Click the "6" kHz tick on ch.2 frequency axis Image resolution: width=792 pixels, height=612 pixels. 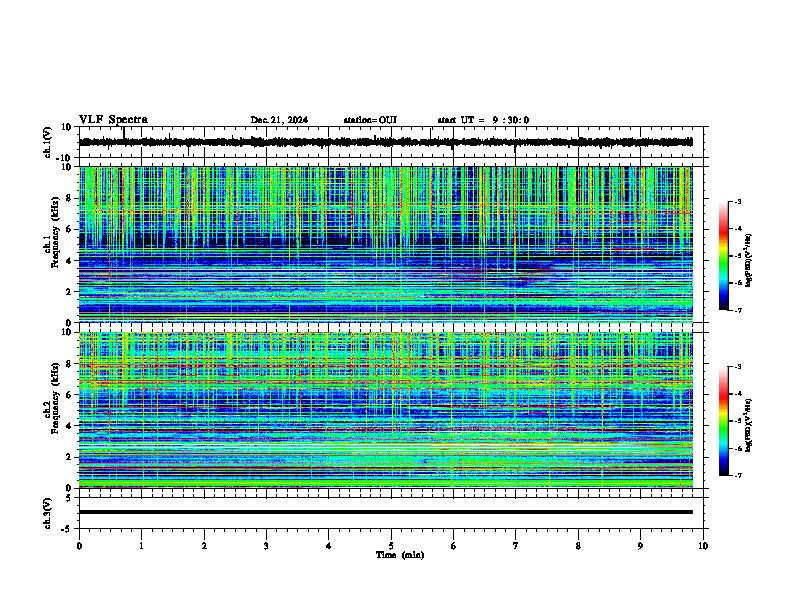69,394
